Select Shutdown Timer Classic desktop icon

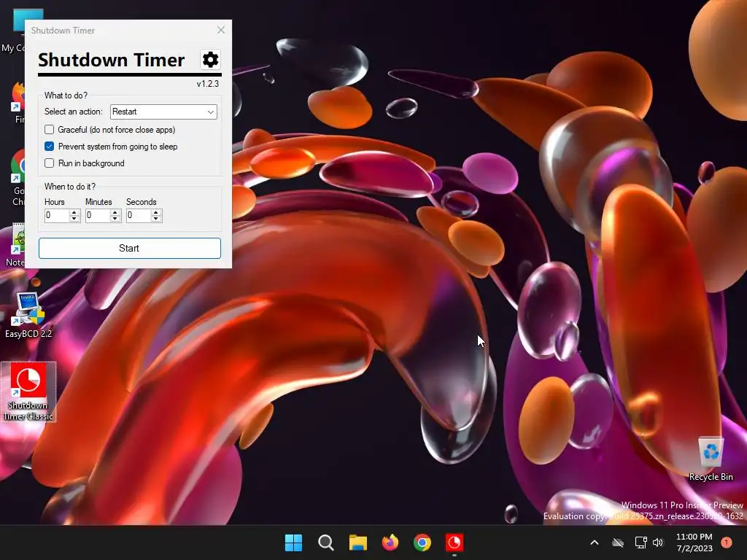[x=28, y=392]
